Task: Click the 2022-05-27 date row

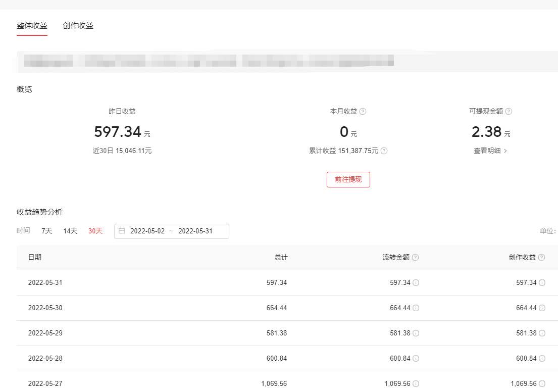Action: click(45, 384)
